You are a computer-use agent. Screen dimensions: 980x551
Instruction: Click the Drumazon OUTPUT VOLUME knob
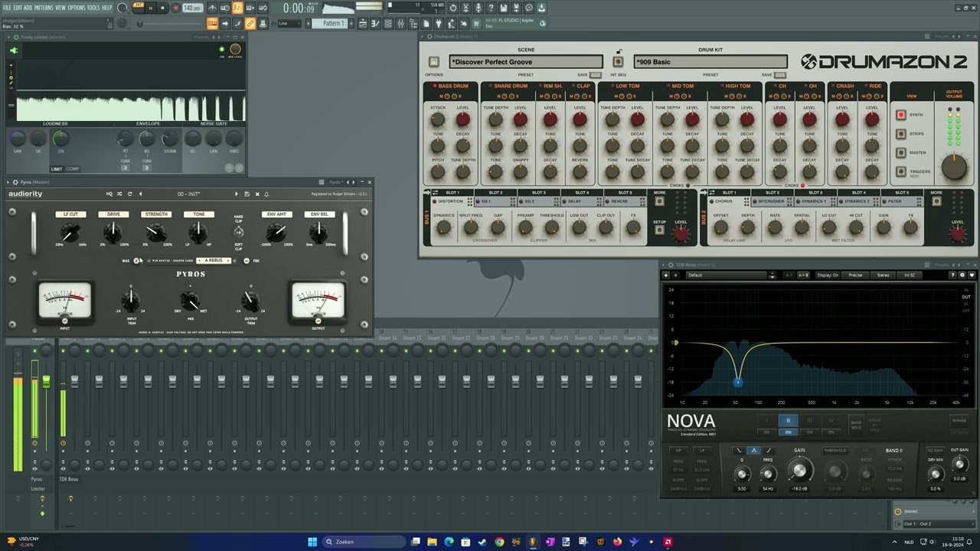954,167
